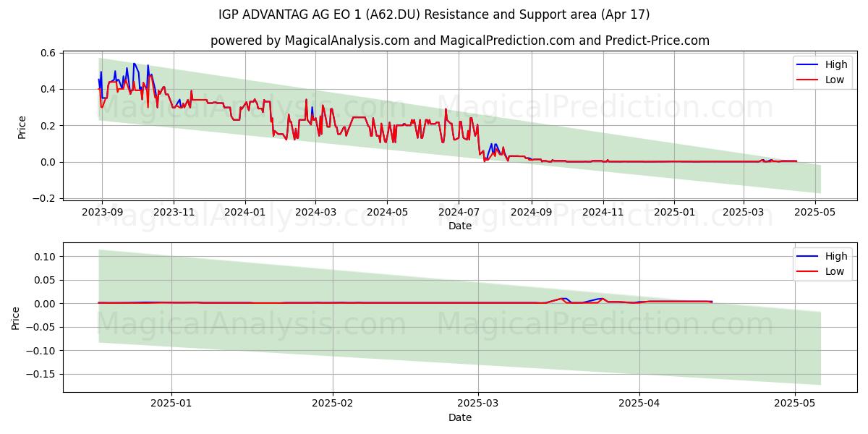Click the 0.6 price tick on top chart
Screen dimensions: 868x434
point(48,53)
